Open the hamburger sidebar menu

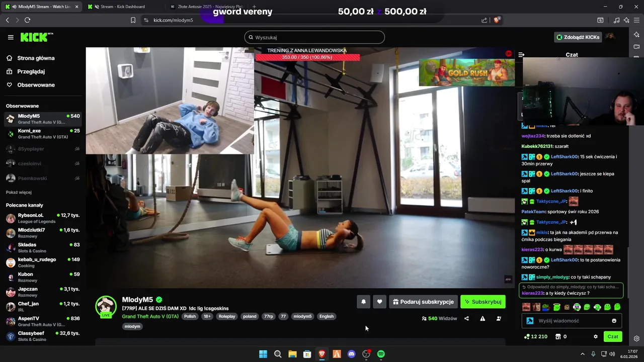pos(11,37)
